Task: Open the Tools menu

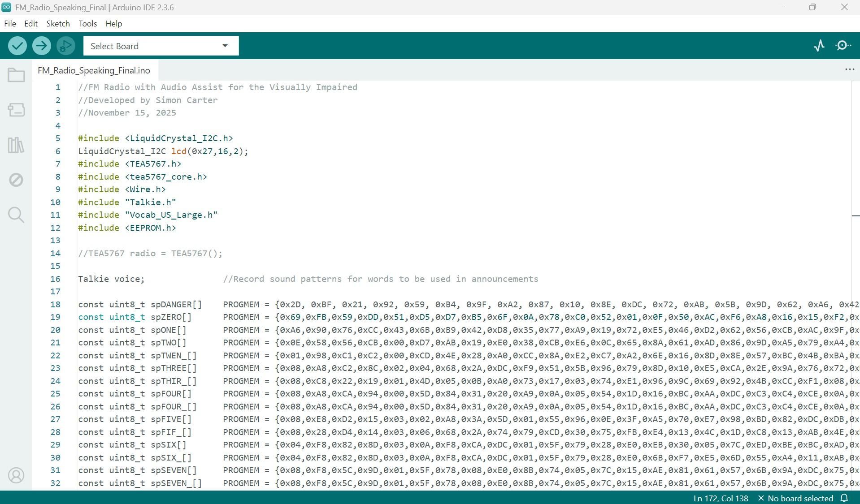Action: (x=88, y=23)
